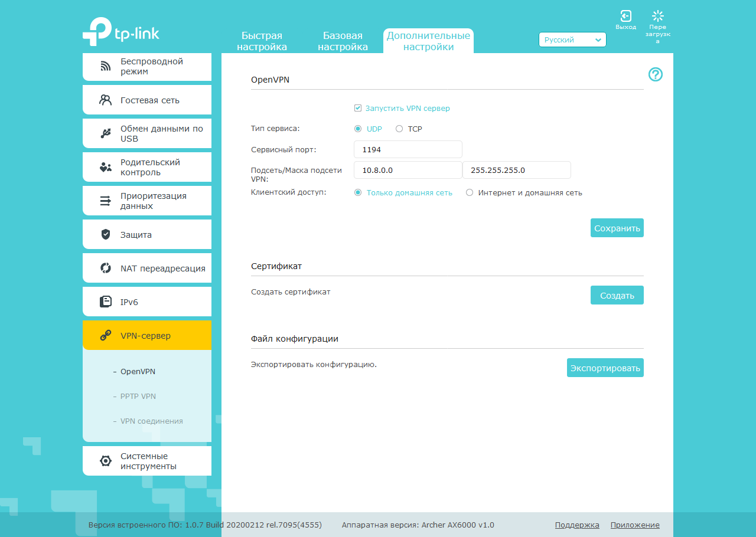Click the Сервисный порт field with 1194

coord(408,149)
